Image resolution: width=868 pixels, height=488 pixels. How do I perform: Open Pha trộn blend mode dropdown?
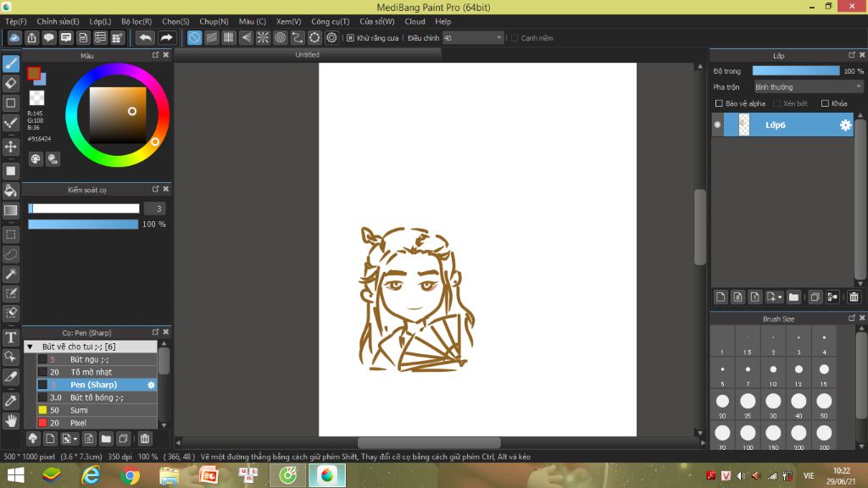[808, 87]
